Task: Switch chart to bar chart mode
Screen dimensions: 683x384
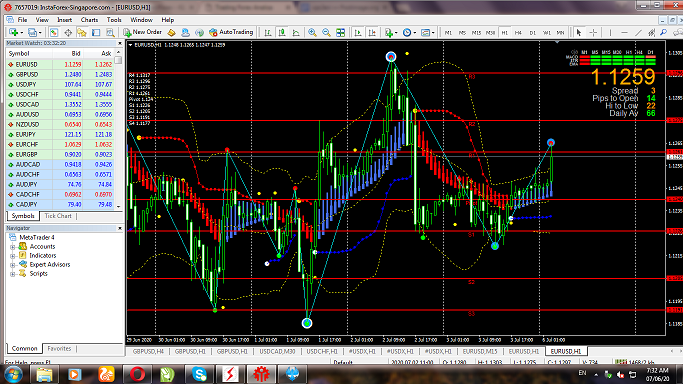Action: (267, 33)
